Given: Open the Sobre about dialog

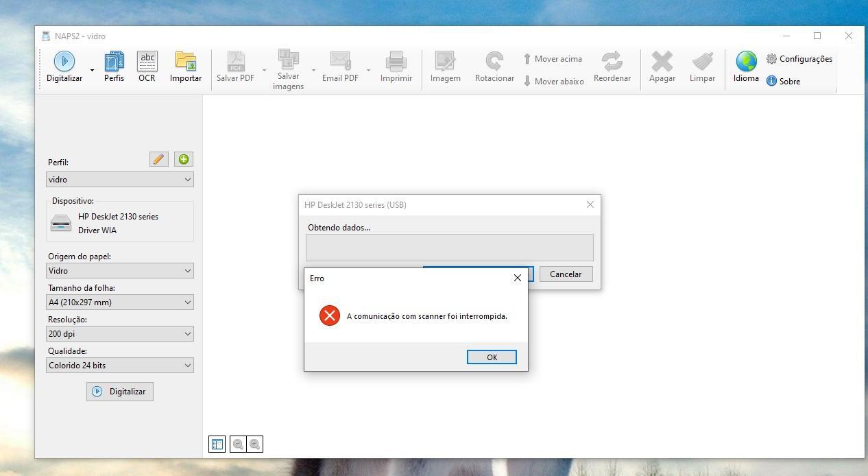Looking at the screenshot, I should coord(783,81).
